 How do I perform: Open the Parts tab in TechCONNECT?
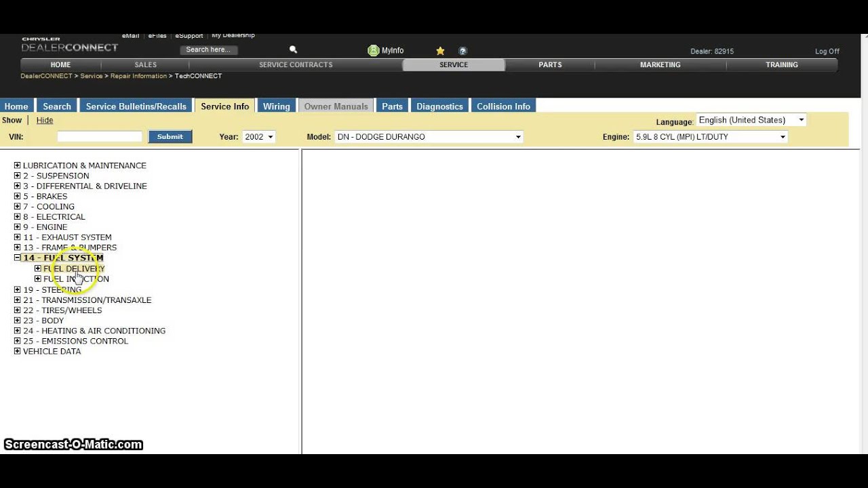[392, 106]
